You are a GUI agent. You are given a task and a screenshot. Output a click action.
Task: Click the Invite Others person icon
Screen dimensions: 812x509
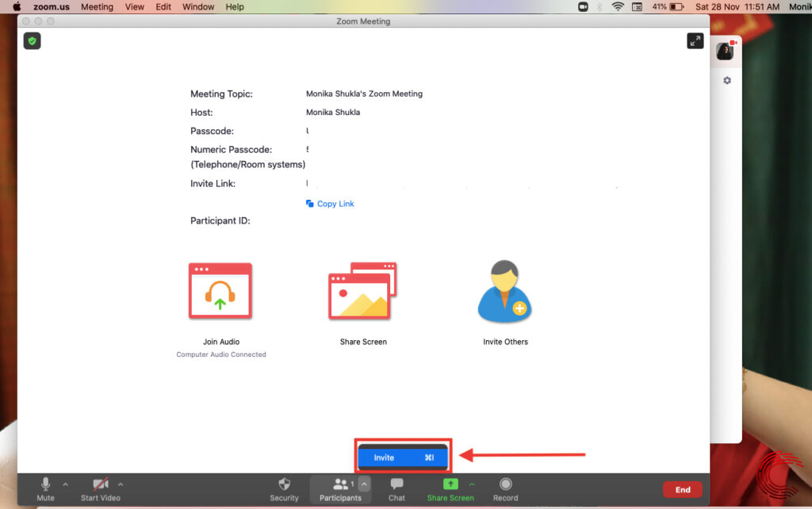coord(505,291)
